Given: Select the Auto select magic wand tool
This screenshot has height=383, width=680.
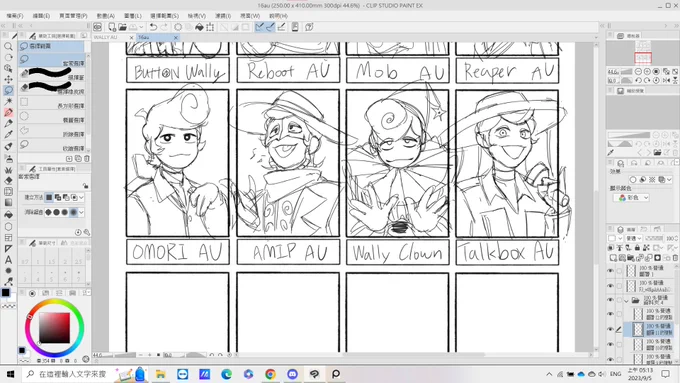Looking at the screenshot, I should coord(8,101).
